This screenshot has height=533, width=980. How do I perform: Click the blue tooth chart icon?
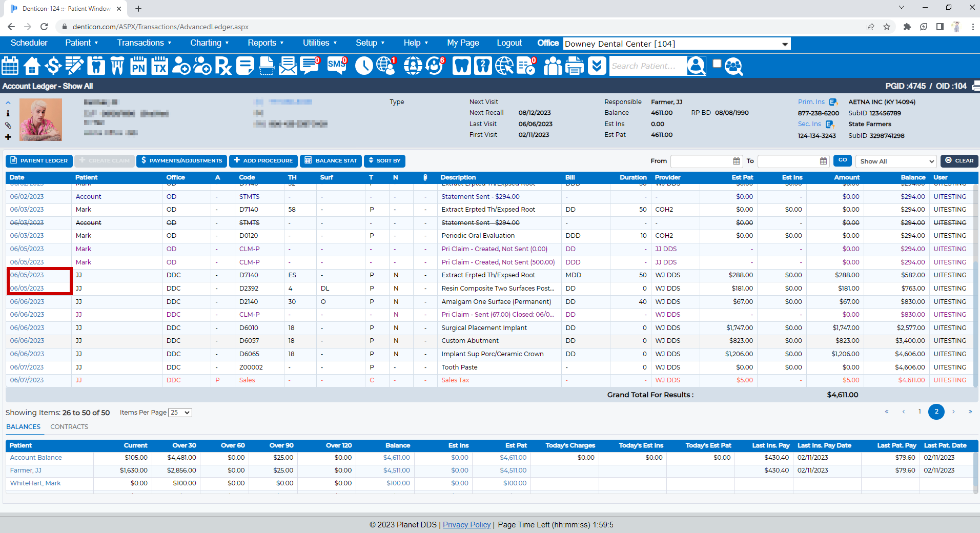(x=462, y=66)
